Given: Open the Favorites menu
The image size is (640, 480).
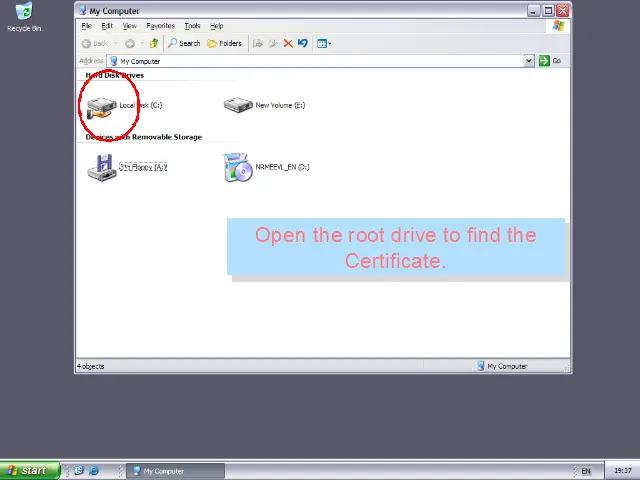Looking at the screenshot, I should (160, 26).
